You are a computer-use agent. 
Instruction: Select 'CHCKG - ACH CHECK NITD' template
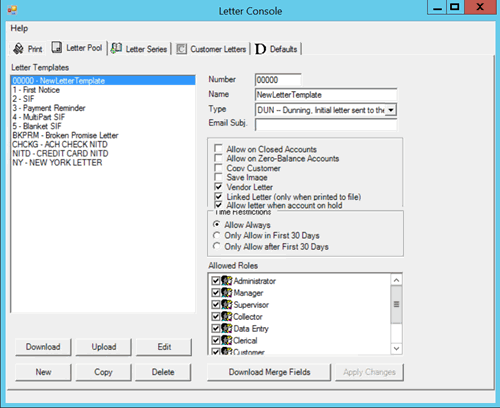[x=103, y=144]
